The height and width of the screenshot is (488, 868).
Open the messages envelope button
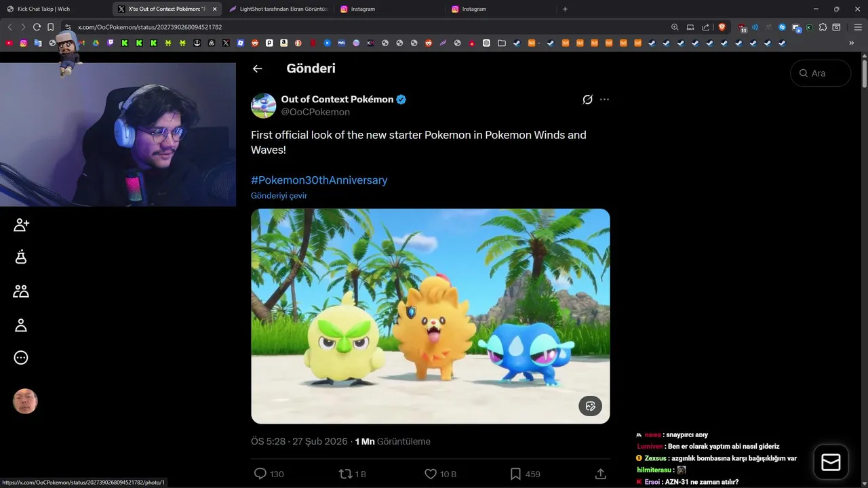[831, 462]
